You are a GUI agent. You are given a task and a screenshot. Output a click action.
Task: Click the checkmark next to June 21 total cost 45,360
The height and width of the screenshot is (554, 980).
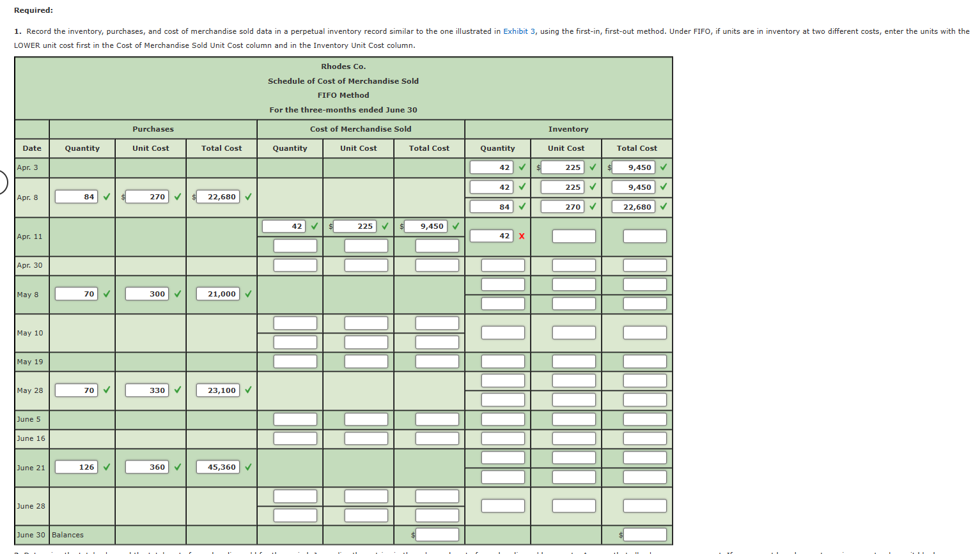[249, 467]
